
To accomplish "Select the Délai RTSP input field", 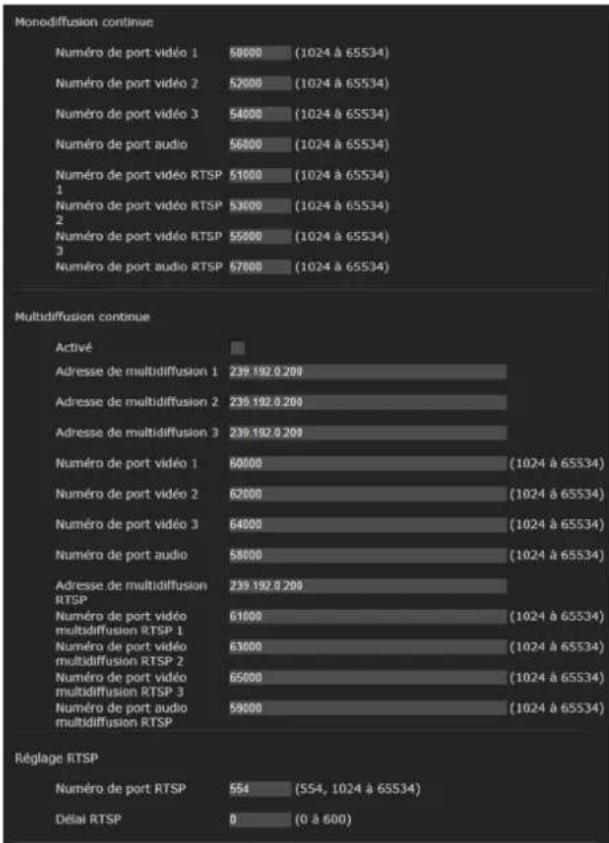I will tap(260, 820).
